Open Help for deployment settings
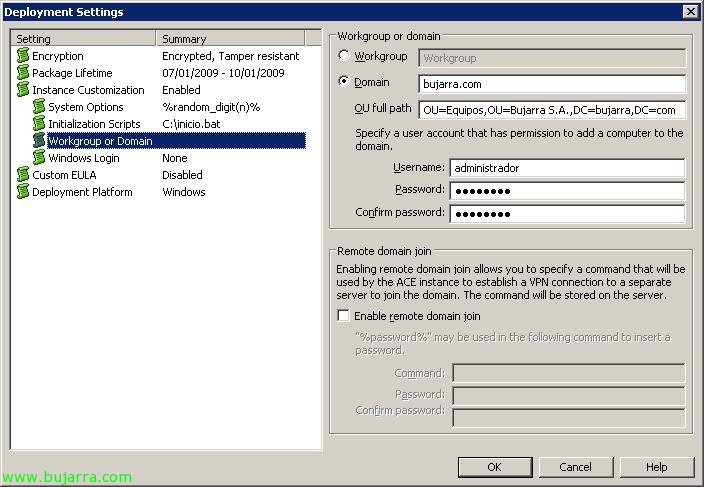Image resolution: width=704 pixels, height=487 pixels. tap(656, 467)
